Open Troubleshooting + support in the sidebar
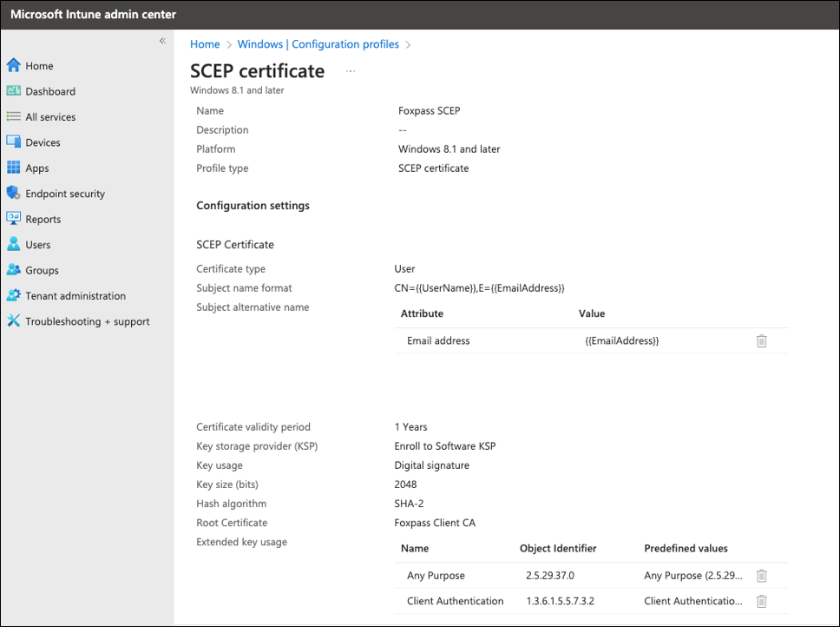840x627 pixels. tap(88, 321)
